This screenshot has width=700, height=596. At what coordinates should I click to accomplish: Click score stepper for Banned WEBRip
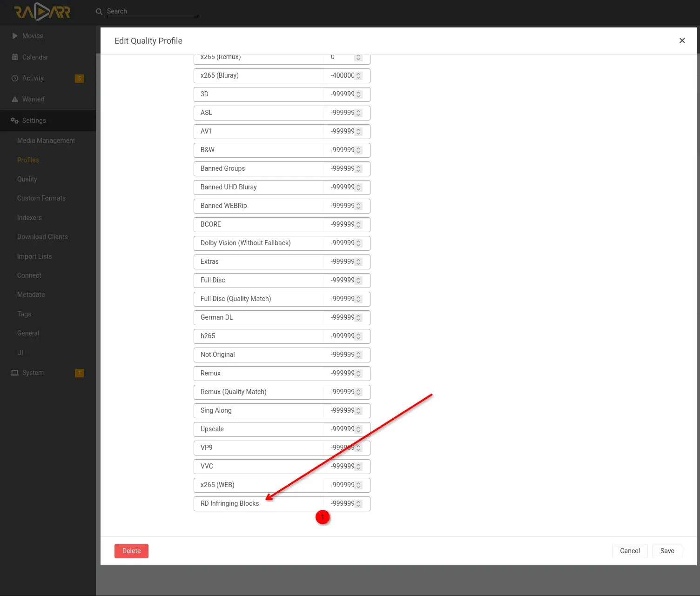tap(358, 206)
